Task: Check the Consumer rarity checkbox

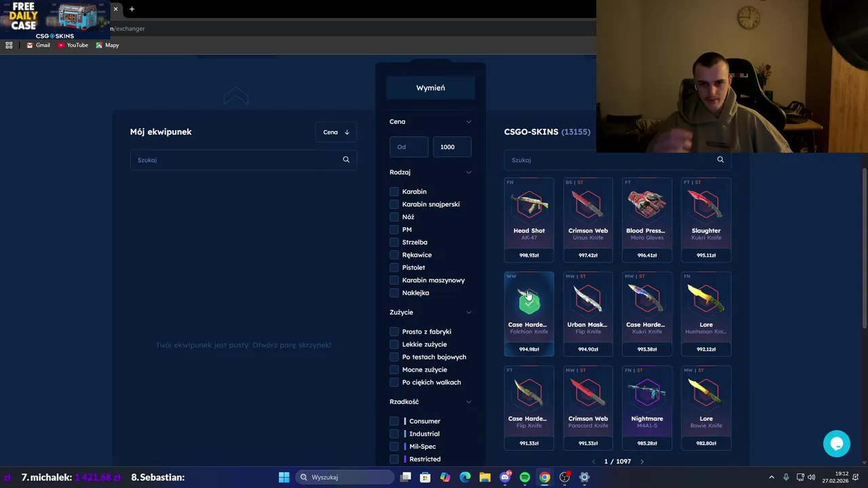Action: pyautogui.click(x=394, y=421)
